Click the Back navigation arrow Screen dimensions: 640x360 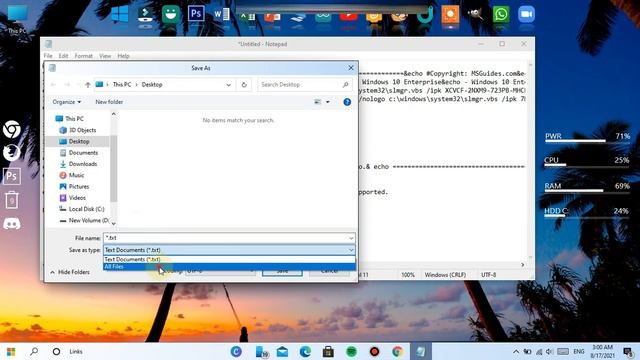point(53,84)
